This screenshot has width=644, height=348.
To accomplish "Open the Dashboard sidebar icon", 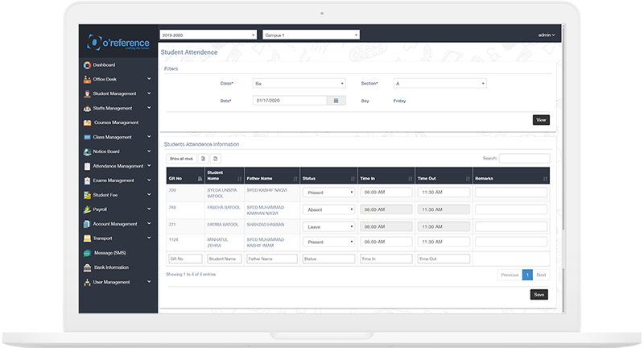I will point(87,64).
